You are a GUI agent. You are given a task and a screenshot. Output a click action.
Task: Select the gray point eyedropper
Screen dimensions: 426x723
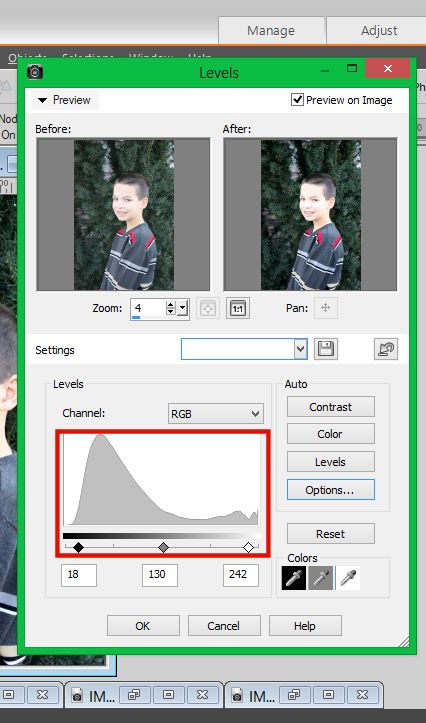click(x=320, y=578)
